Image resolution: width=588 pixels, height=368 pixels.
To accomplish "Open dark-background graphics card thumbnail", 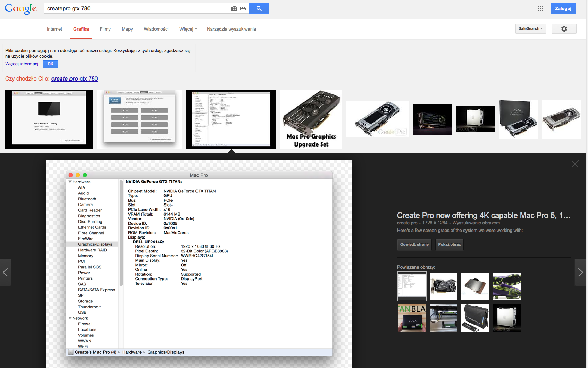I will tap(432, 119).
